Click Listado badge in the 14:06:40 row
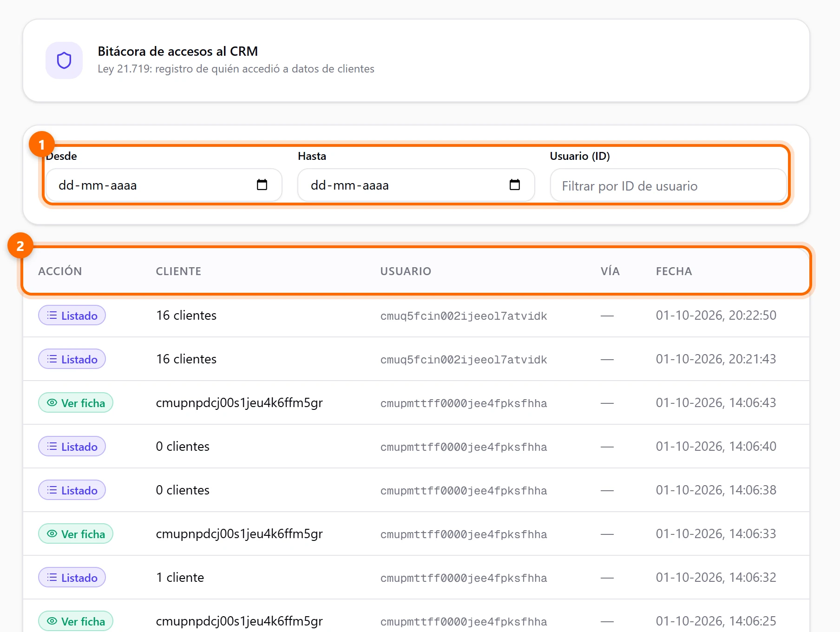Image resolution: width=840 pixels, height=632 pixels. point(72,447)
